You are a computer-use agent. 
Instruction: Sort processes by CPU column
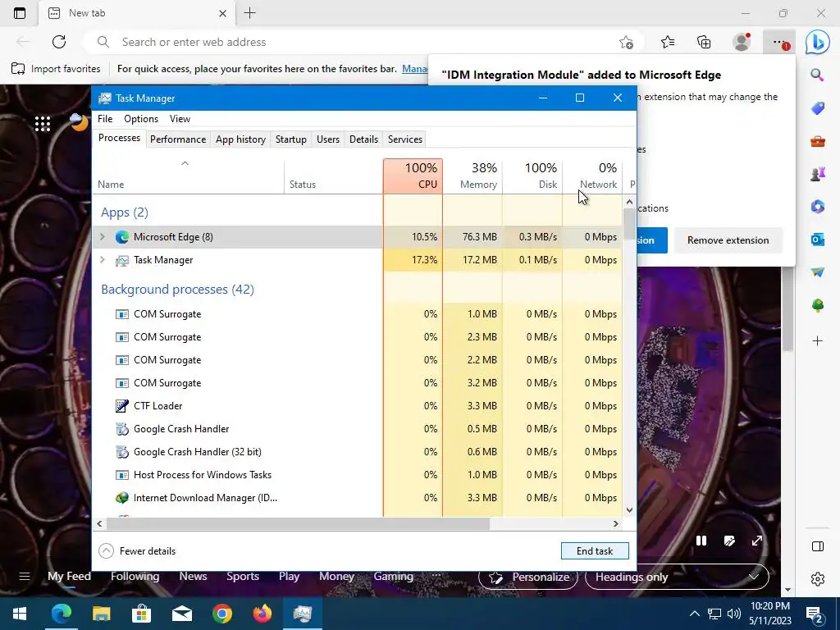click(x=413, y=176)
